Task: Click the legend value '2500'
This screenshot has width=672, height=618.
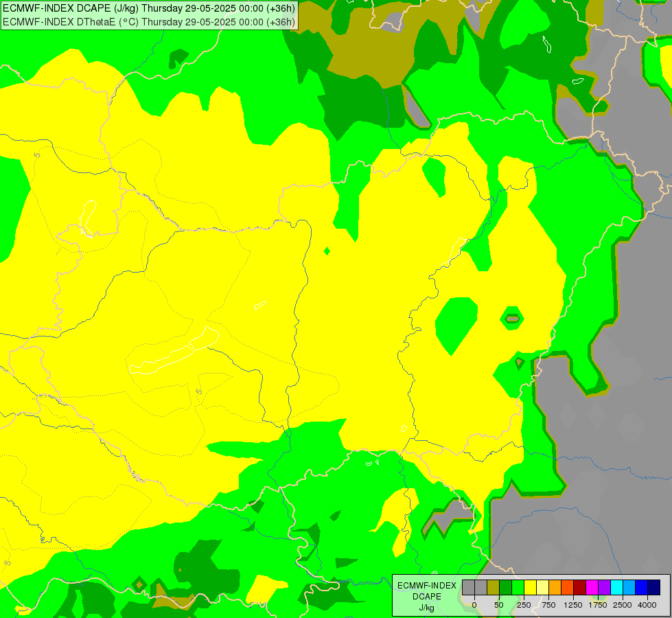Action: [623, 605]
